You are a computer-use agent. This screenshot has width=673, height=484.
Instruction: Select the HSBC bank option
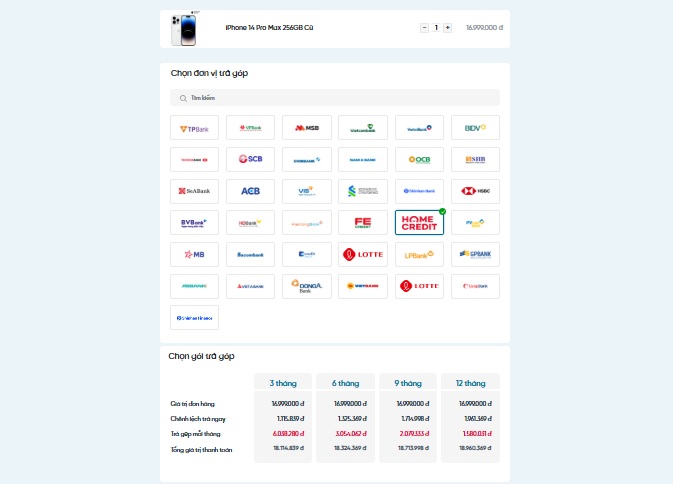pyautogui.click(x=475, y=190)
